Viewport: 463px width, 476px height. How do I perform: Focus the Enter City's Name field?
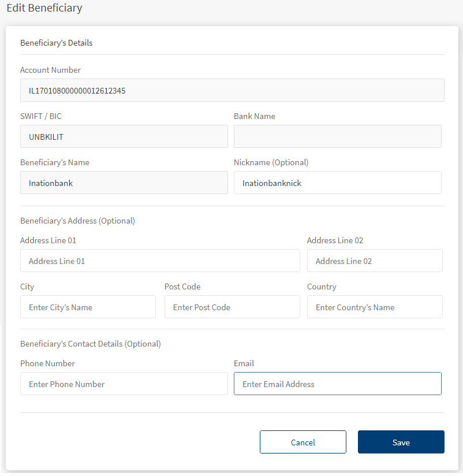pos(88,307)
